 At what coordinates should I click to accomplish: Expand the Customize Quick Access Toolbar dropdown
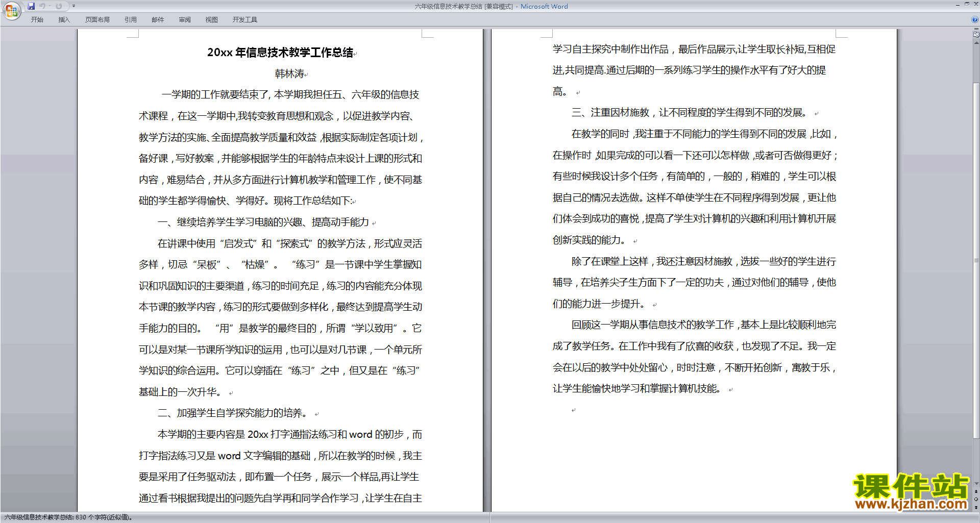tap(73, 6)
